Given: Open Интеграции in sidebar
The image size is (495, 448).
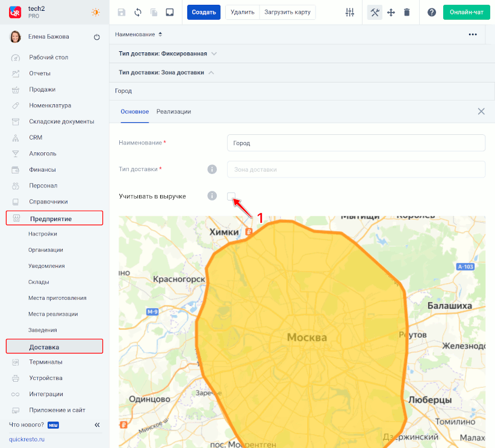Looking at the screenshot, I should point(46,394).
